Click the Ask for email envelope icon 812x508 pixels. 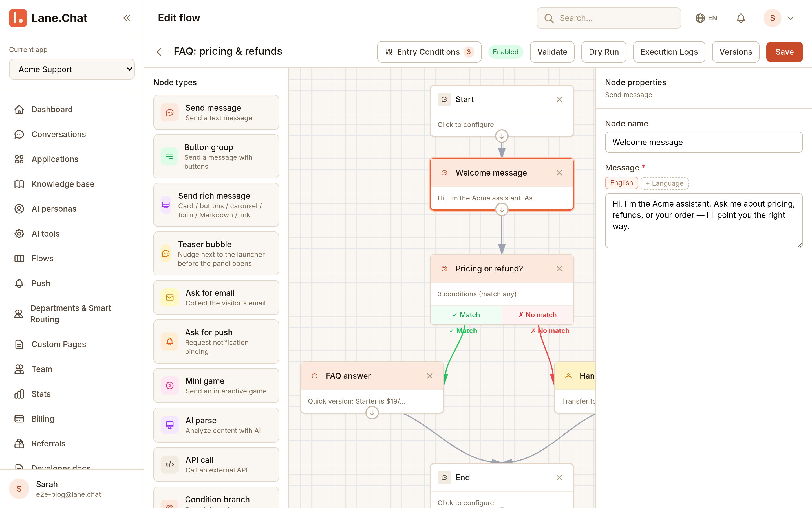170,297
